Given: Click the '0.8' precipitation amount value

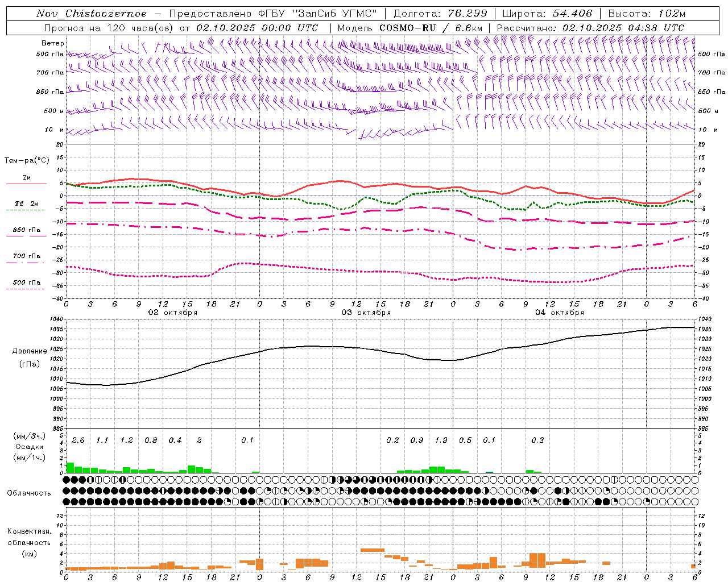Looking at the screenshot, I should click(x=151, y=440).
